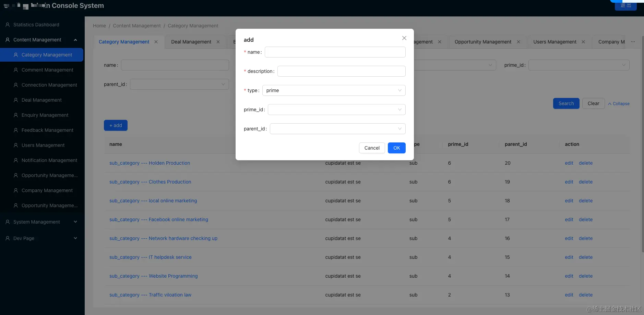Open parent_id filter dropdown
The height and width of the screenshot is (315, 644).
click(x=179, y=84)
